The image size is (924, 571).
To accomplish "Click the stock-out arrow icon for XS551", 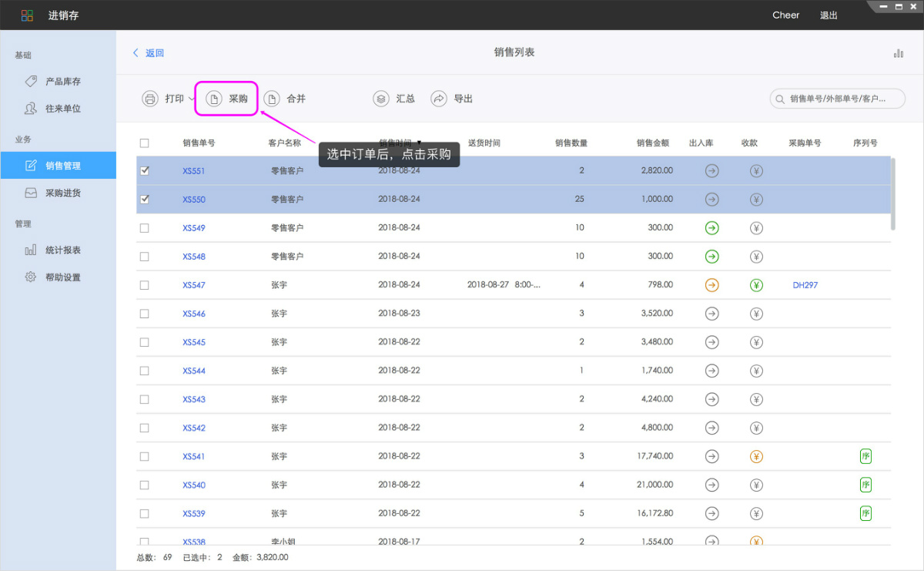I will (712, 170).
